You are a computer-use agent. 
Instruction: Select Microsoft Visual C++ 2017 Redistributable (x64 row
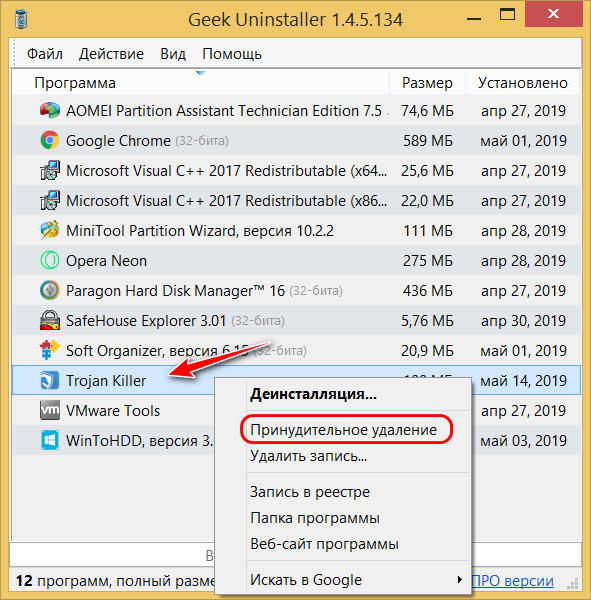[x=296, y=171]
